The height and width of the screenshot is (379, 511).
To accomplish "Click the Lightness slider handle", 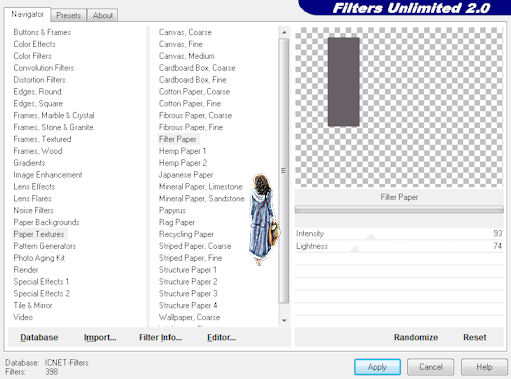I will point(355,249).
